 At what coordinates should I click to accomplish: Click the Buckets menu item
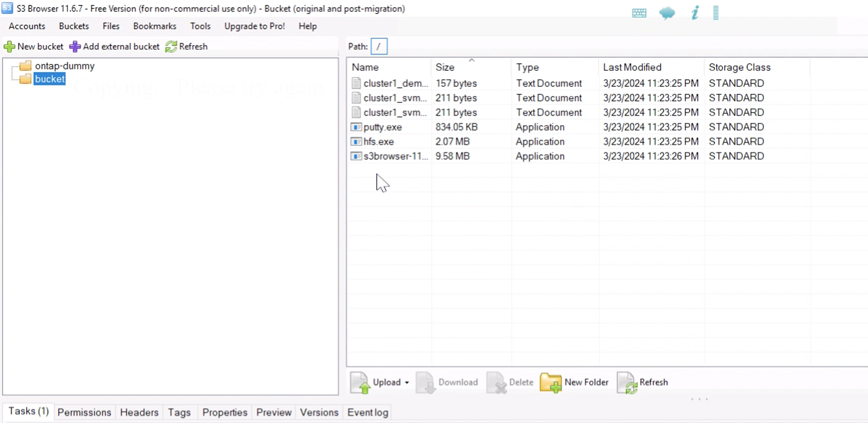pos(74,26)
